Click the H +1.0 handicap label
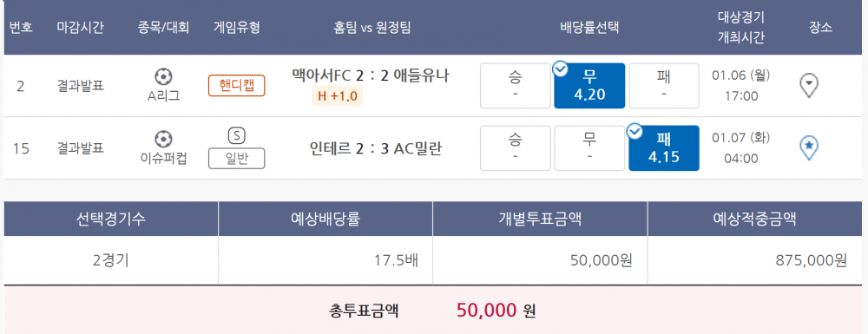The image size is (868, 334). click(x=337, y=97)
